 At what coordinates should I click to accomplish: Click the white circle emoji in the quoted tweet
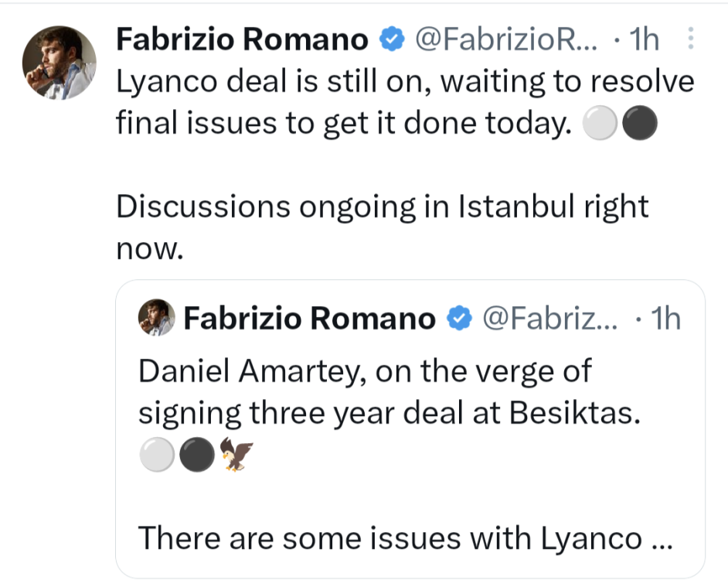[156, 456]
